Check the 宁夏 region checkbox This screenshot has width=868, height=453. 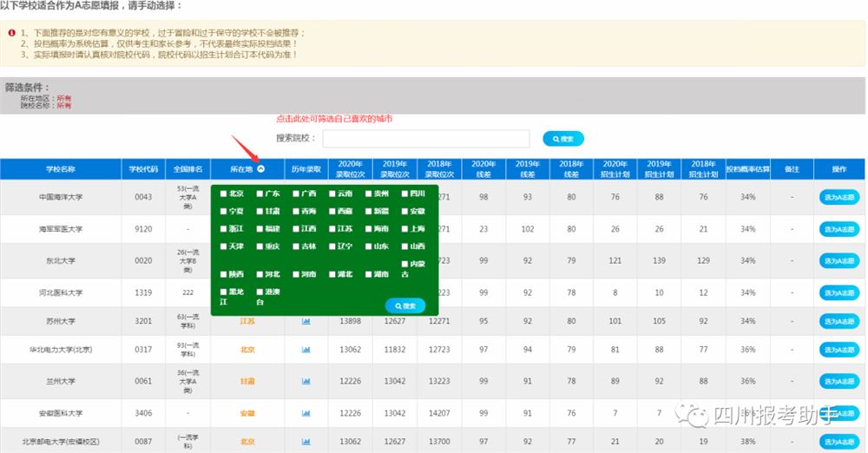pyautogui.click(x=224, y=212)
